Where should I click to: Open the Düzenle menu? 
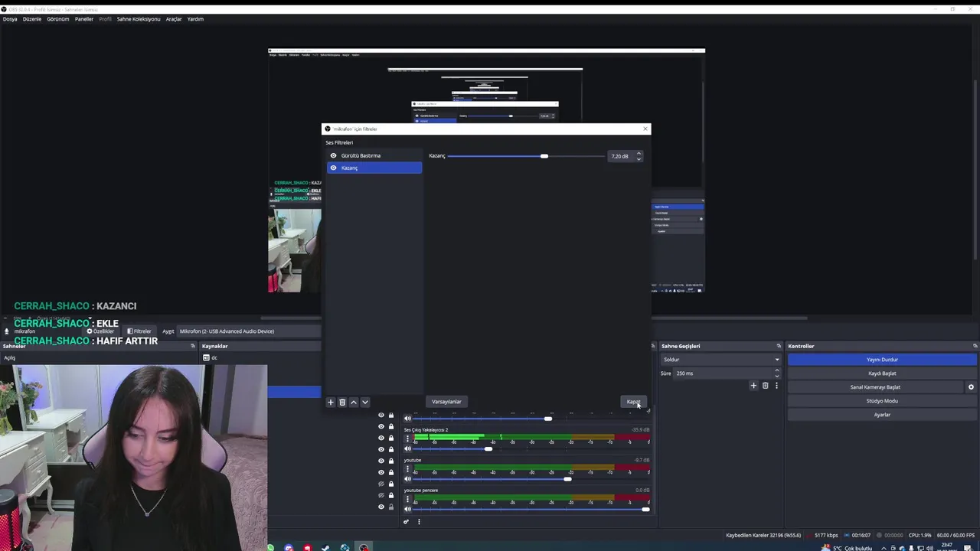point(32,19)
